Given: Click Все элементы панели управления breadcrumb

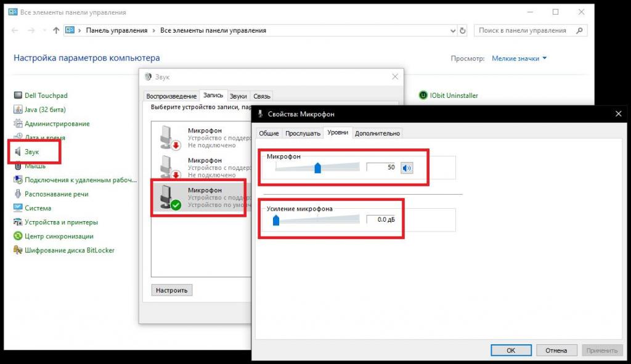Looking at the screenshot, I should (x=213, y=31).
